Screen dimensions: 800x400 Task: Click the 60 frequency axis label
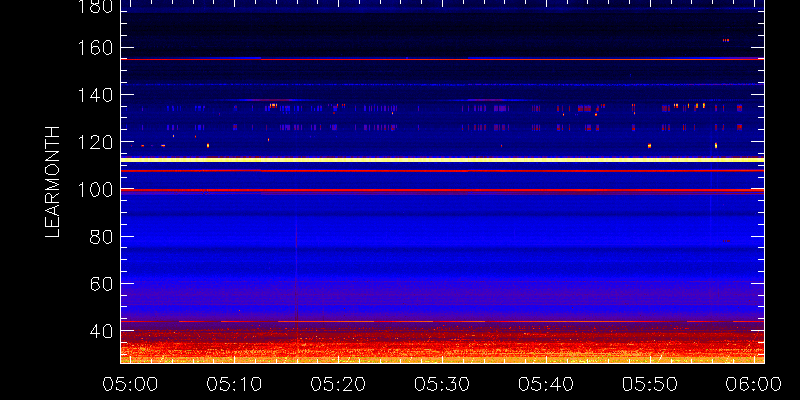coord(101,284)
